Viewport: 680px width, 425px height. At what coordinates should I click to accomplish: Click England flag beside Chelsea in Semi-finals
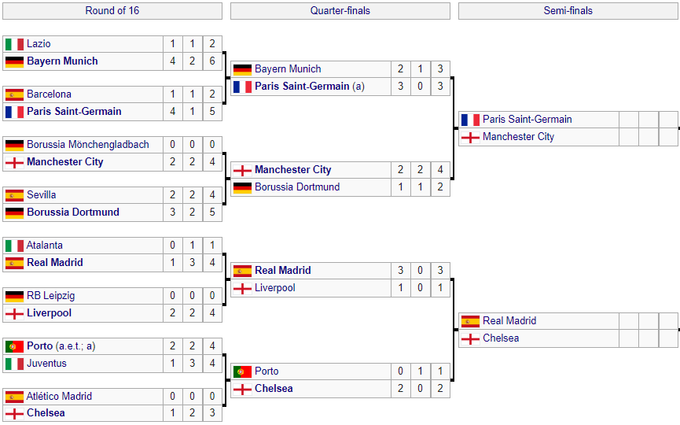coord(470,339)
